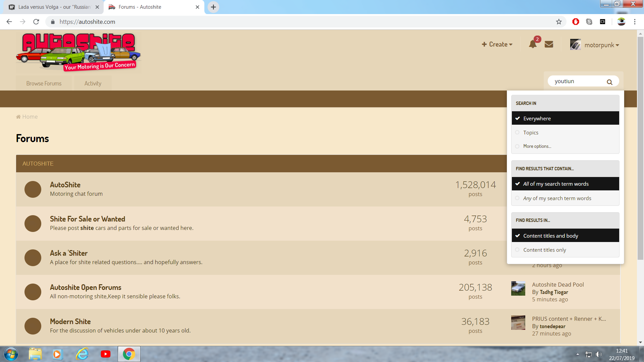Select Content titles and body
Viewport: 644px width, 362px height.
coord(565,236)
